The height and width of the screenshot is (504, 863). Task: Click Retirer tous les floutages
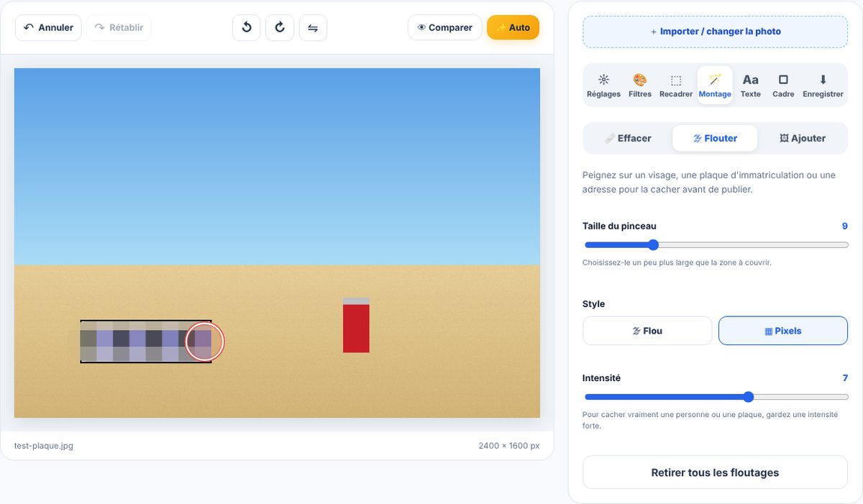pos(715,472)
